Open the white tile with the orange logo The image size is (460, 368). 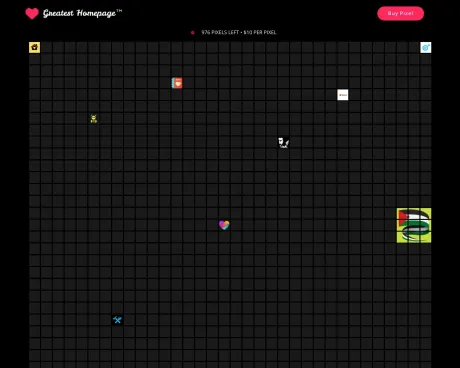[x=343, y=95]
